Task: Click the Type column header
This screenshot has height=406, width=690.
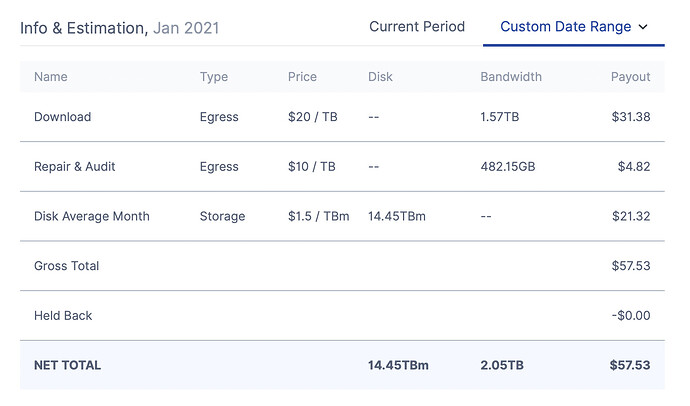Action: point(214,77)
